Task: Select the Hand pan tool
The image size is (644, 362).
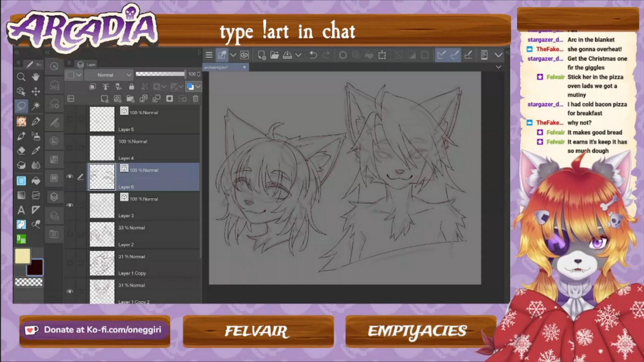Action: [36, 77]
